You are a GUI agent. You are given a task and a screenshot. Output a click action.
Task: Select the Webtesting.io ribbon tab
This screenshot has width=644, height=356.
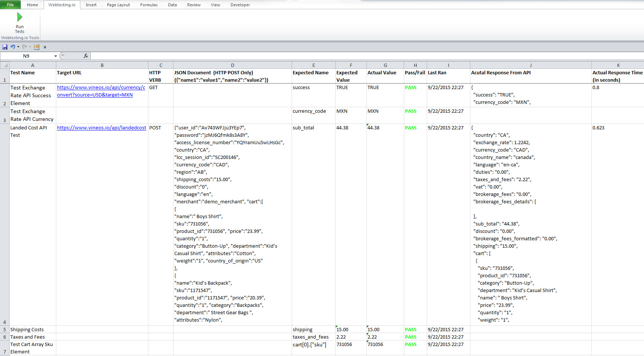(61, 5)
